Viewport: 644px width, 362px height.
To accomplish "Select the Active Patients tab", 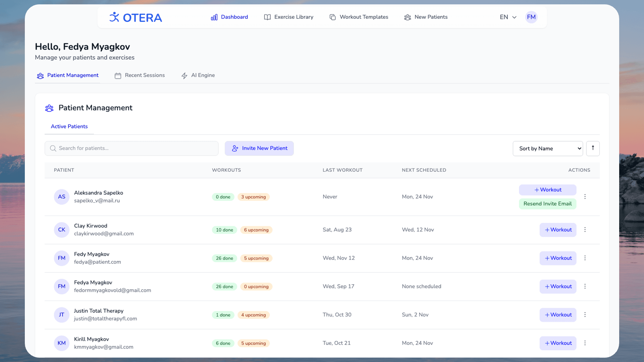I will [69, 126].
